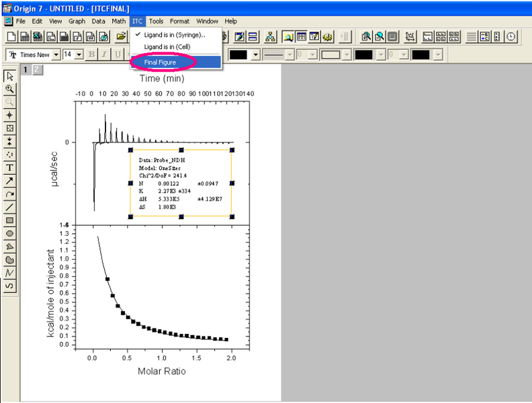Screen dimensions: 532x403
Task: Open the Edit menu
Action: [x=37, y=21]
